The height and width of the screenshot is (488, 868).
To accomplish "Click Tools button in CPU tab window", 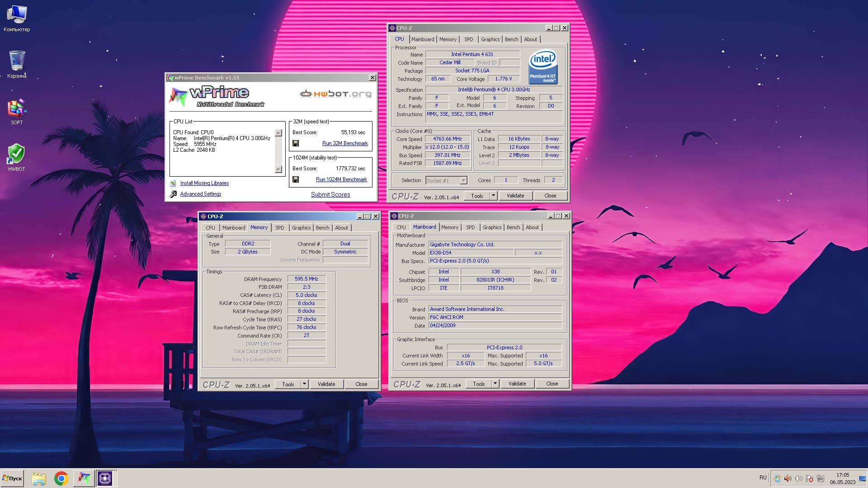I will [x=477, y=196].
